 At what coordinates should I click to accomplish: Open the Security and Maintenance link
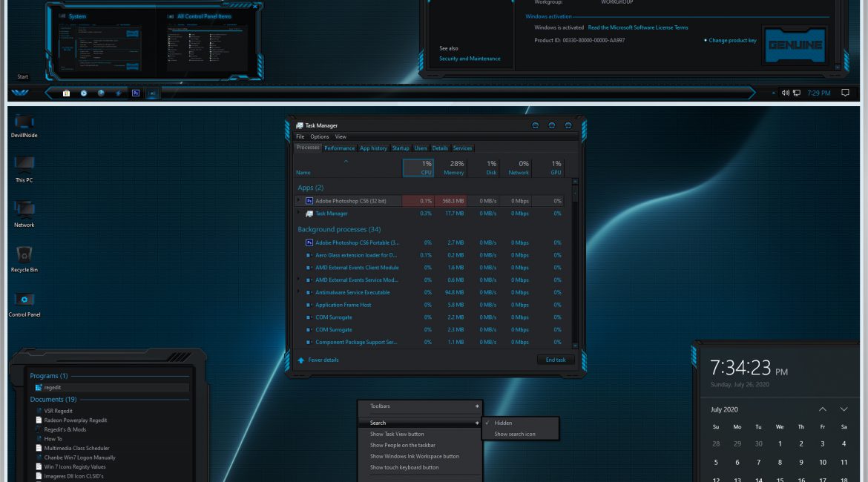tap(470, 59)
